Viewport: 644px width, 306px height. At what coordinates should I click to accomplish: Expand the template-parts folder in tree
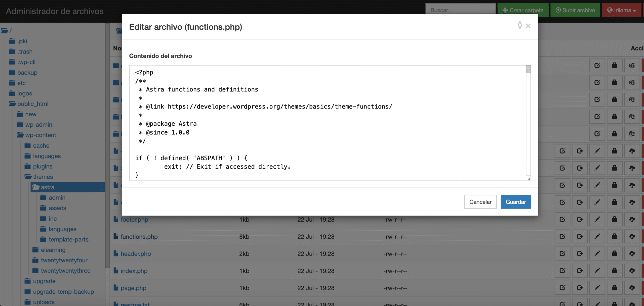click(68, 239)
